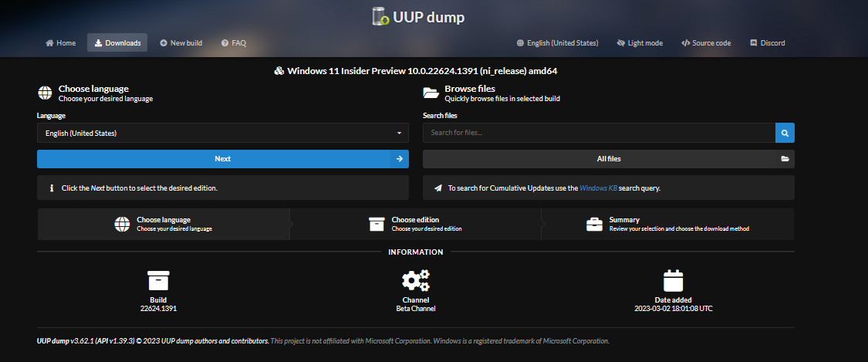
Task: Open the FAQ page
Action: 234,42
